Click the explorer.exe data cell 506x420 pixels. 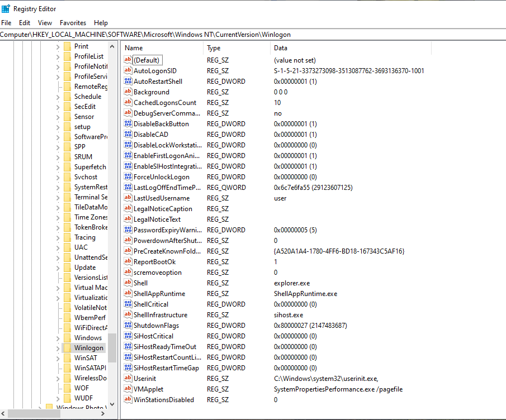292,283
